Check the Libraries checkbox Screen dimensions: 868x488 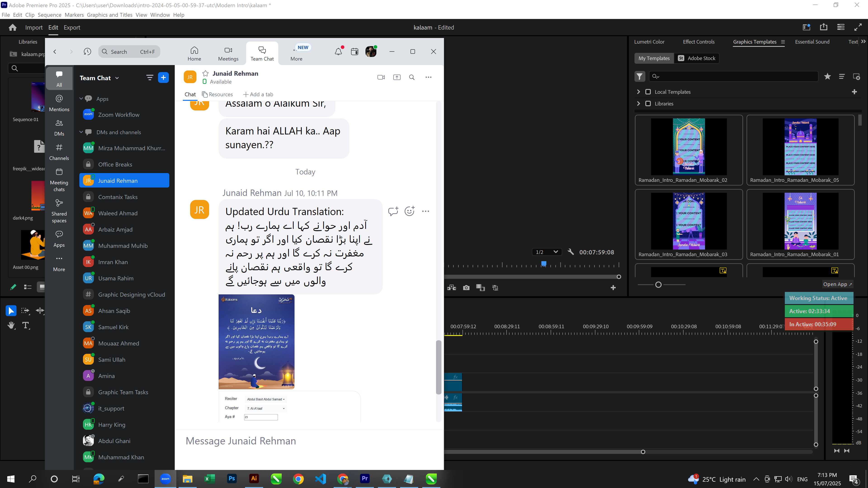[x=648, y=103]
